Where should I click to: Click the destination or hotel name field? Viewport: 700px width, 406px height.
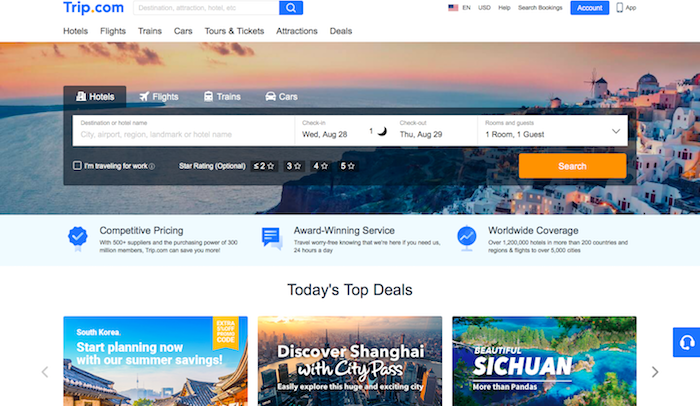tap(183, 131)
